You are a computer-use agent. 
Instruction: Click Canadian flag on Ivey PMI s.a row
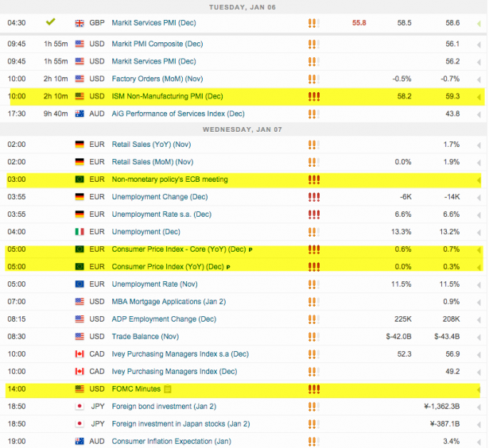click(x=80, y=354)
